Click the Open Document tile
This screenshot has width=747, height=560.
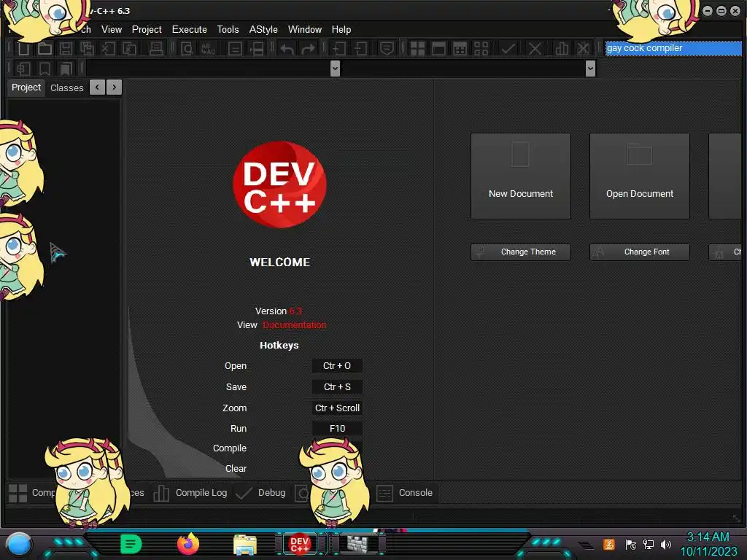pos(639,176)
